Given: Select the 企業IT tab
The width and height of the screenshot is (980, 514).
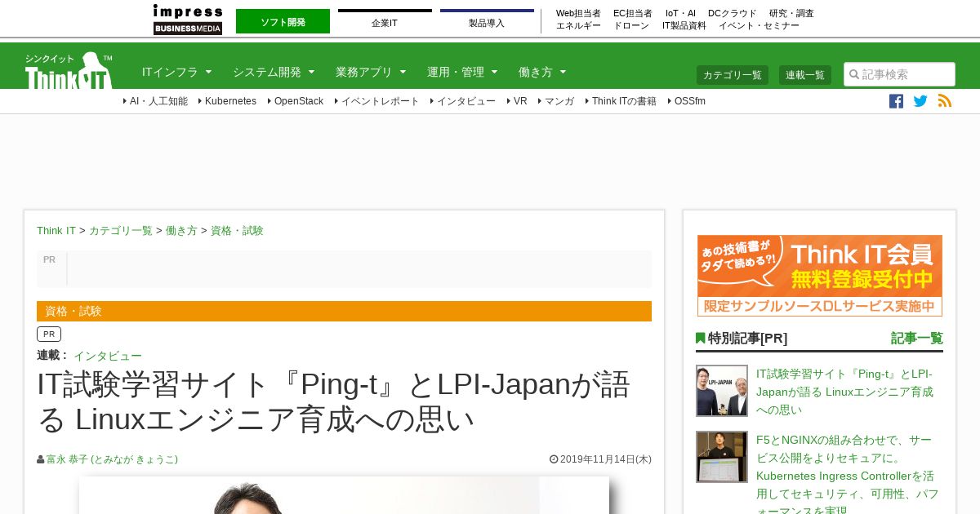Looking at the screenshot, I should [385, 22].
